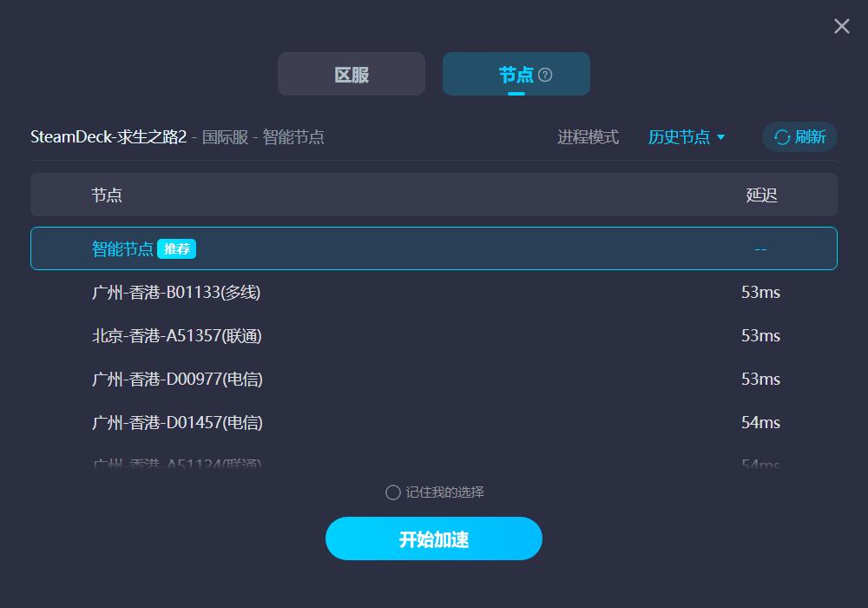This screenshot has width=868, height=608.
Task: Choose node 广州-香港-D00977(电信)
Action: 433,379
